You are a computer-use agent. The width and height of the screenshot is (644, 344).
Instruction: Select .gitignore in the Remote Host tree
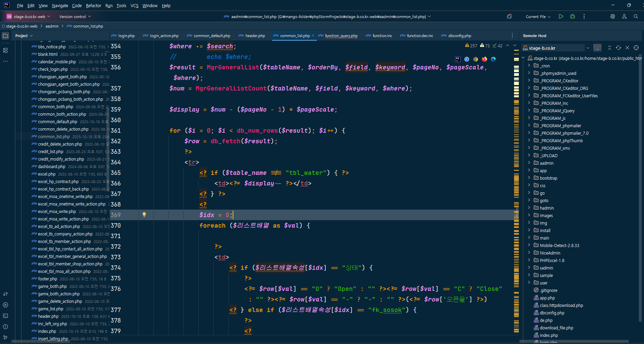click(548, 290)
